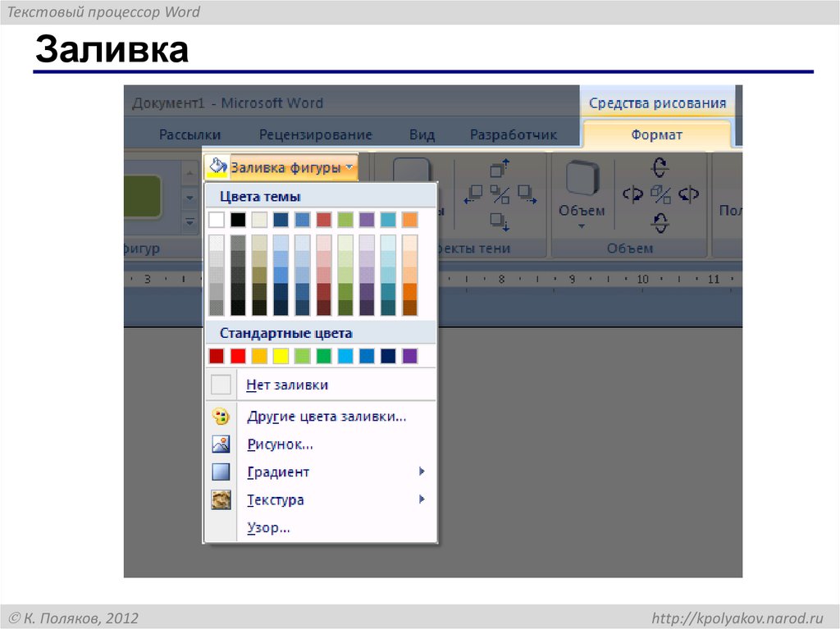Click tilt right rotation icon
This screenshot has width=840, height=629.
coord(688,194)
